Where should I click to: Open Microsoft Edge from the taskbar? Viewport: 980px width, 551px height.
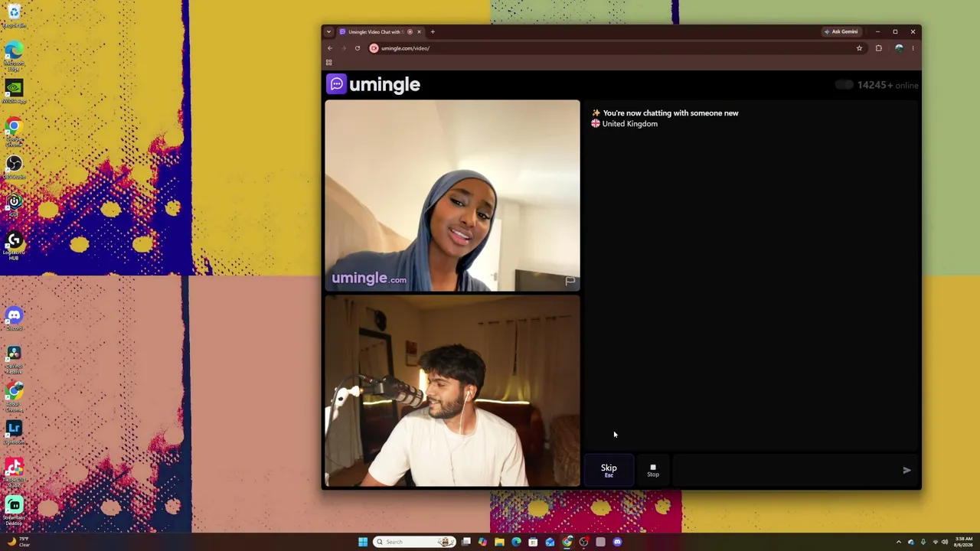(x=516, y=542)
